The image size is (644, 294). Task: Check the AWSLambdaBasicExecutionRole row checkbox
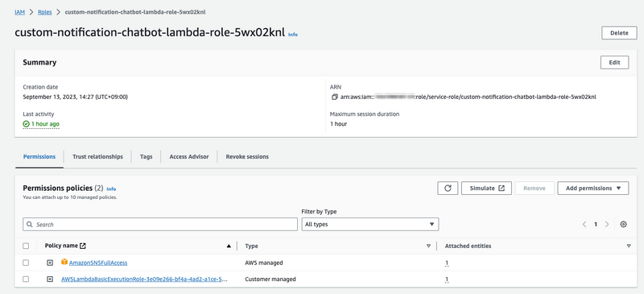click(x=26, y=280)
